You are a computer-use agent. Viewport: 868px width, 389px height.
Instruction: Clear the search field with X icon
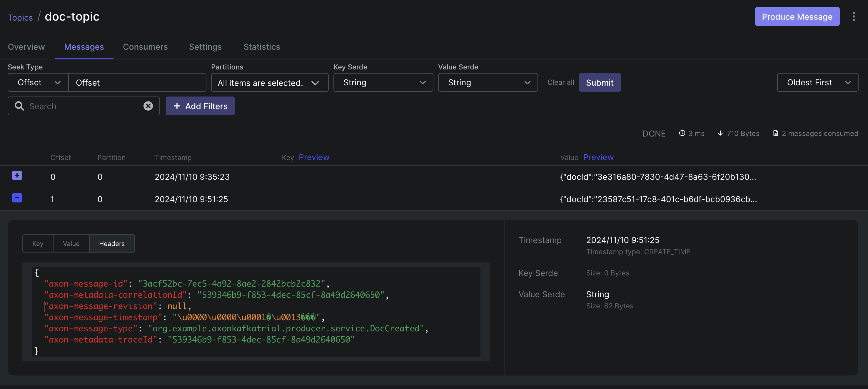(148, 106)
